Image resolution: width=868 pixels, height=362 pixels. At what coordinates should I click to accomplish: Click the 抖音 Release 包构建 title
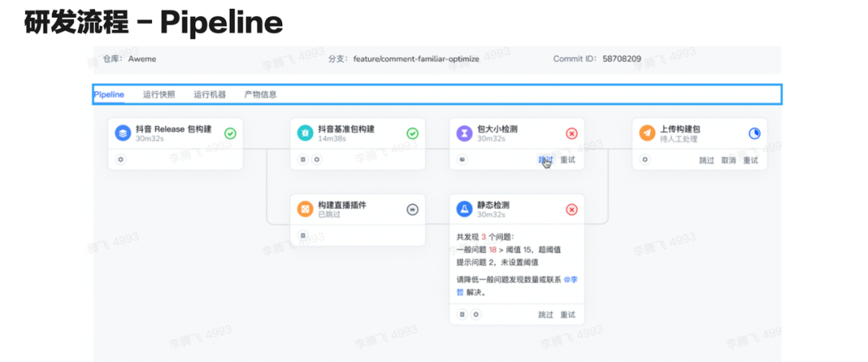click(174, 128)
